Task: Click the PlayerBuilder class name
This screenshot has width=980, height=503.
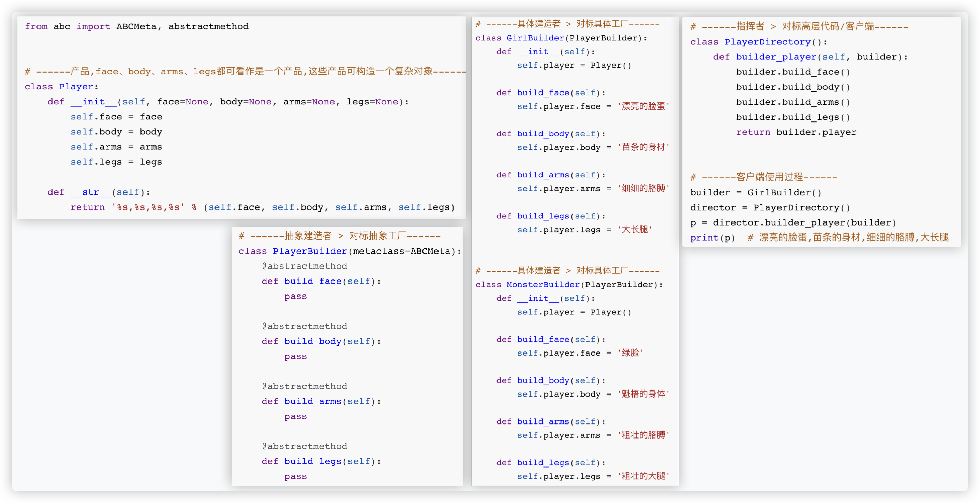Action: [310, 251]
